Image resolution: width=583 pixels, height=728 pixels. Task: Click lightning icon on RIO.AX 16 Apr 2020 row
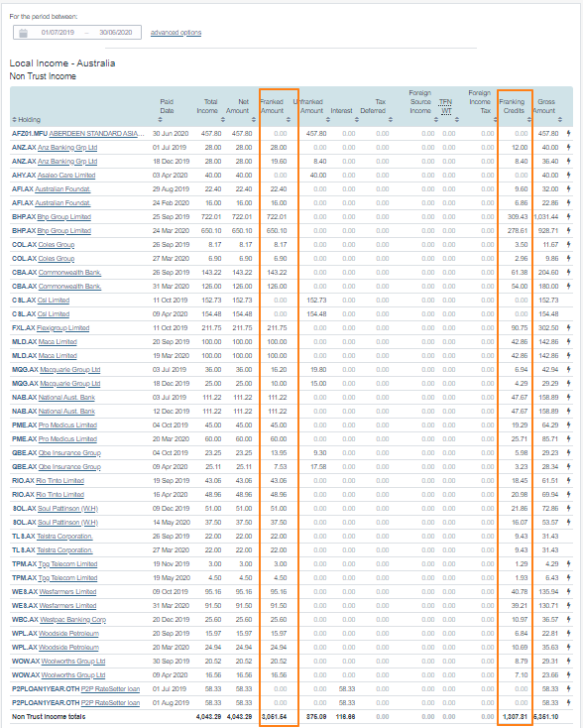pos(568,495)
